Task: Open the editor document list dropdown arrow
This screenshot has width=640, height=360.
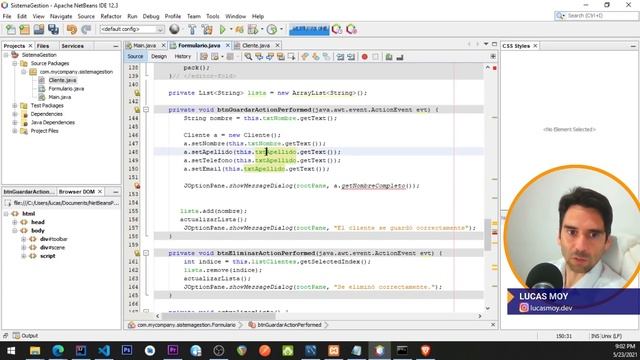Action: pos(486,44)
